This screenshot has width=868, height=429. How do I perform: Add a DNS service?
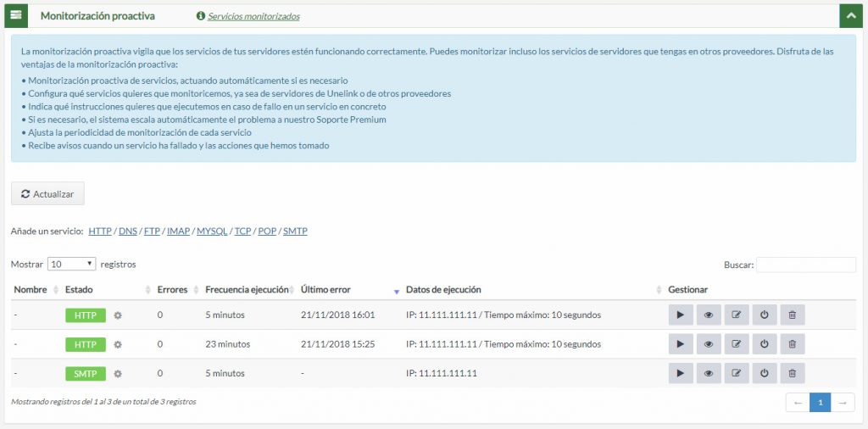click(x=128, y=231)
